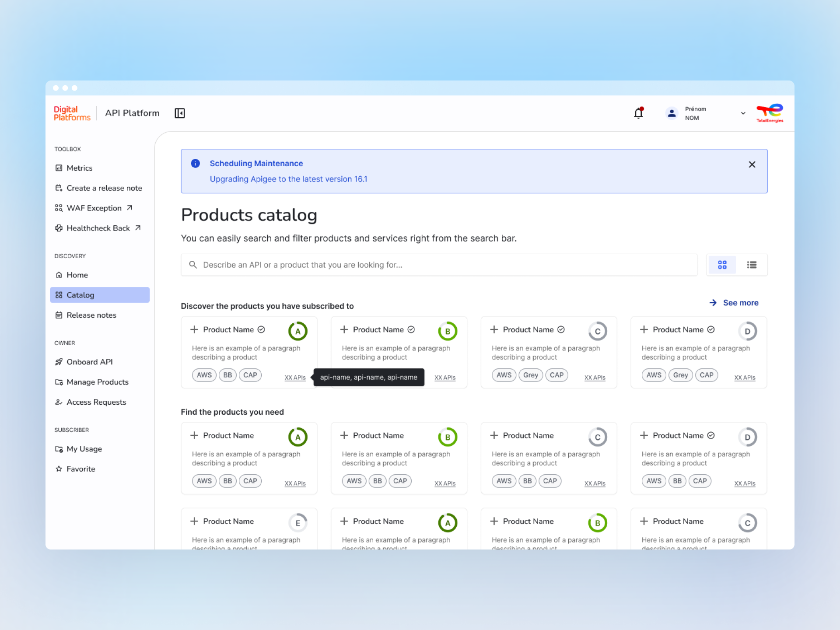Viewport: 840px width, 630px height.
Task: Select Catalog in the sidebar
Action: (x=100, y=295)
